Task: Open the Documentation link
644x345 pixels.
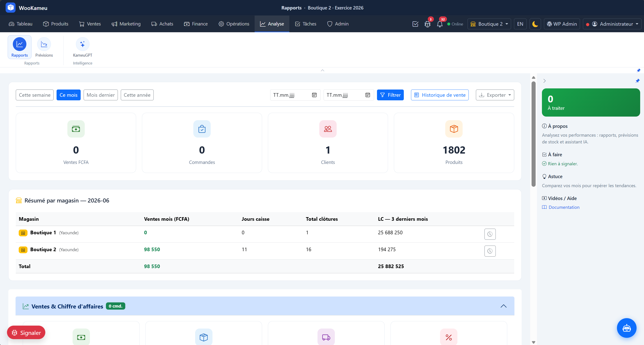Action: (x=561, y=207)
